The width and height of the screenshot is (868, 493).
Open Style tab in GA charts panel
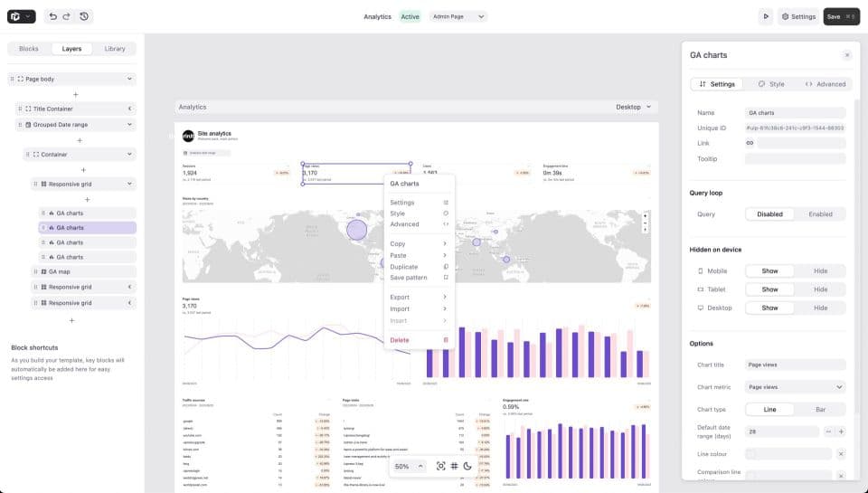(x=770, y=84)
